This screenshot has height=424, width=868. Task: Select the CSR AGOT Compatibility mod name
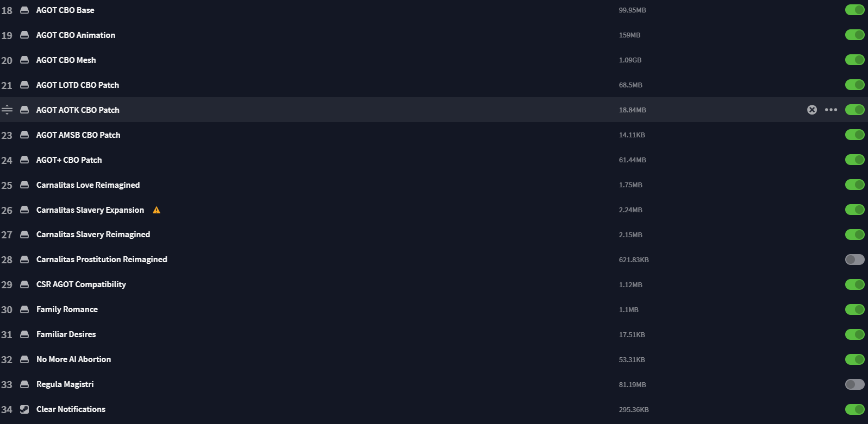pyautogui.click(x=81, y=284)
